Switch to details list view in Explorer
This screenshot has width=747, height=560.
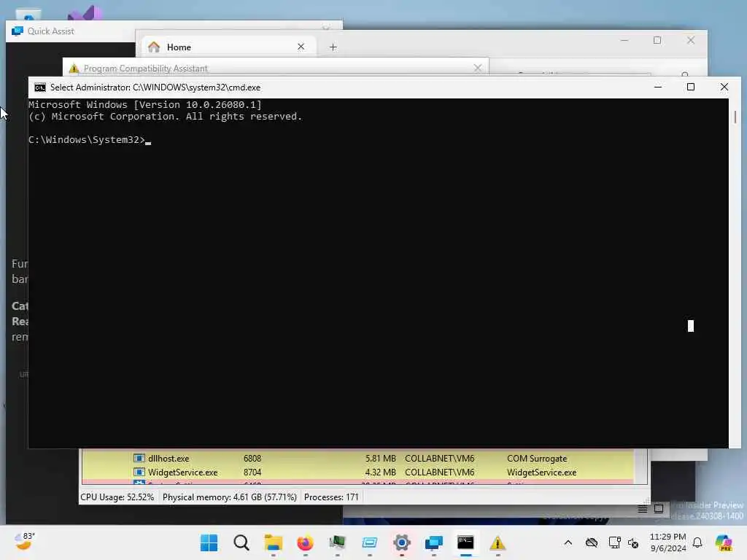click(643, 509)
